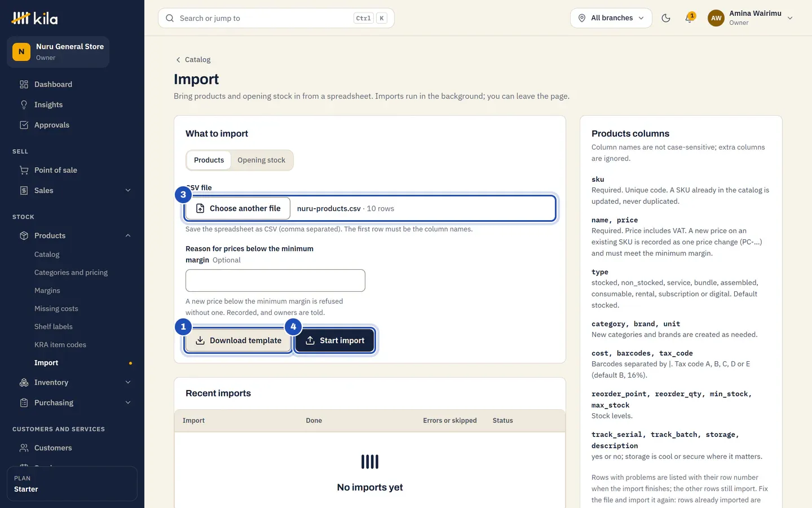Open Catalog in the Products submenu
812x508 pixels.
pos(47,255)
